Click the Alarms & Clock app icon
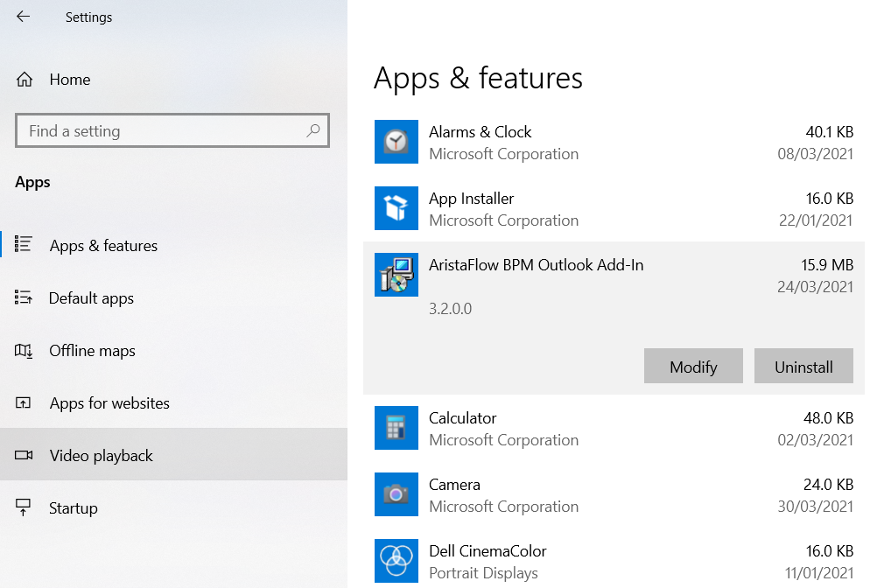This screenshot has height=588, width=884. [x=396, y=142]
